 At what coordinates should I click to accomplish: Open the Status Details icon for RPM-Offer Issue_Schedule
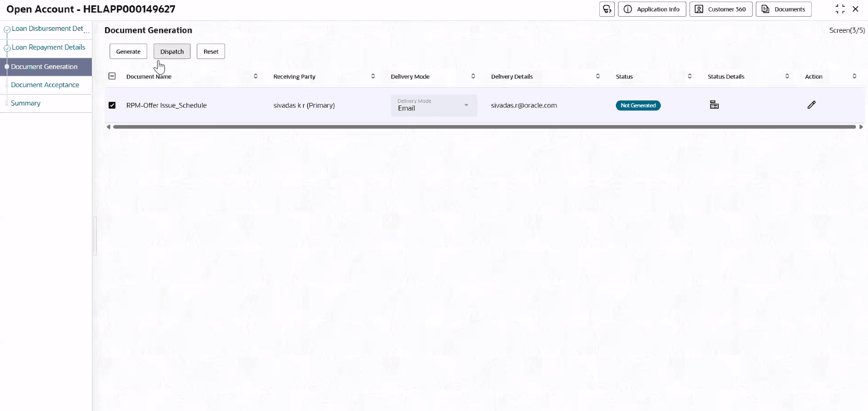point(714,105)
